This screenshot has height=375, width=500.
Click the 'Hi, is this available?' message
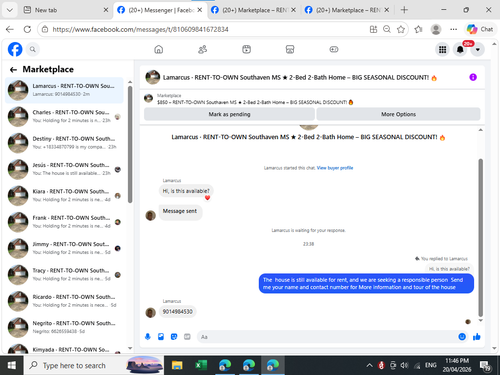tap(186, 191)
